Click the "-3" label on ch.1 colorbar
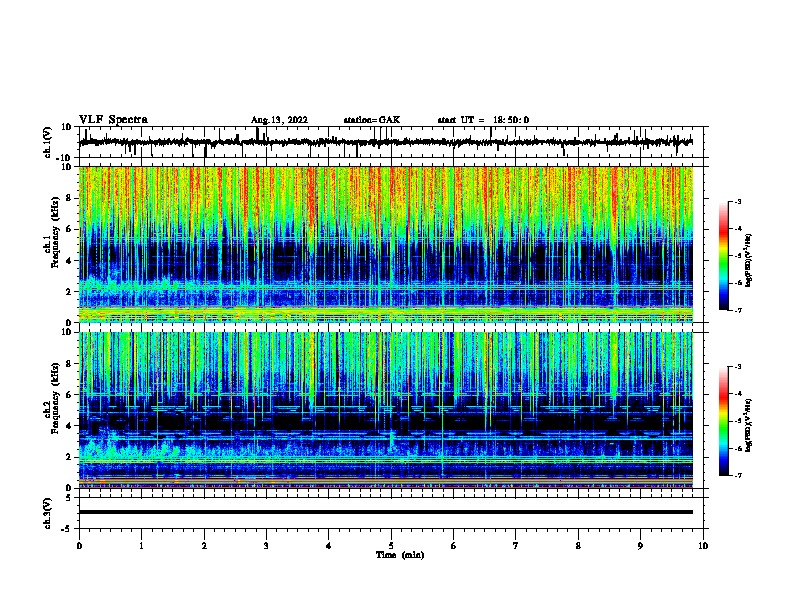 pyautogui.click(x=738, y=202)
